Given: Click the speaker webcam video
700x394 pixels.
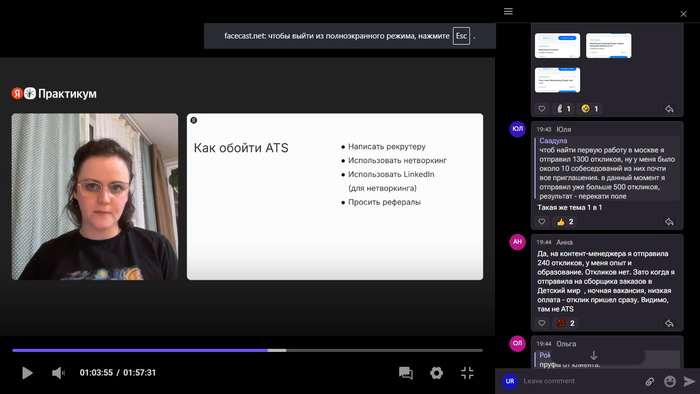Looking at the screenshot, I should (95, 197).
